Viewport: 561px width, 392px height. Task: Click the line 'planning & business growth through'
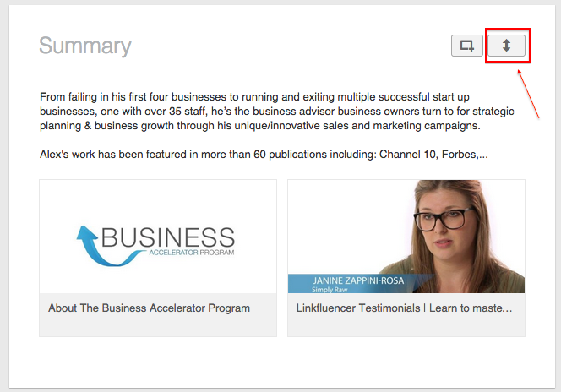coord(260,126)
